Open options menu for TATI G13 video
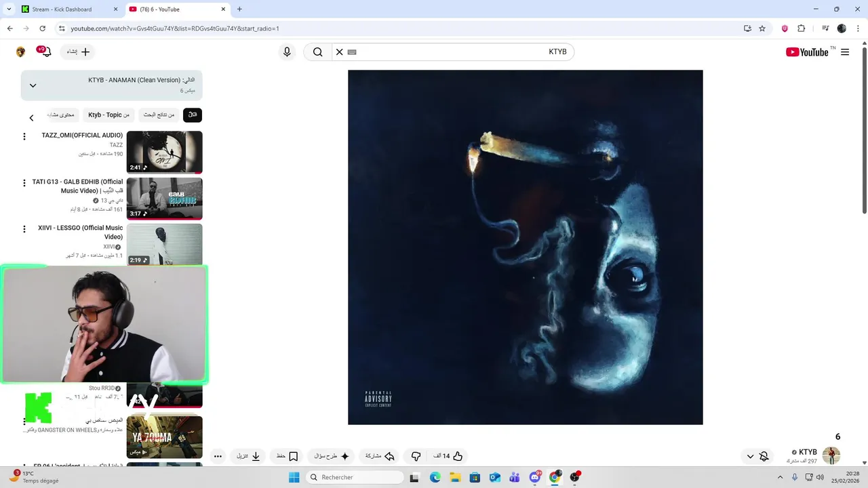868x488 pixels. click(x=24, y=183)
